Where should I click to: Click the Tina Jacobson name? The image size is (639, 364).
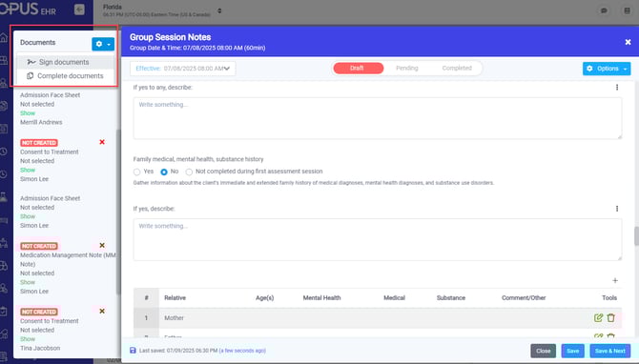click(x=40, y=348)
